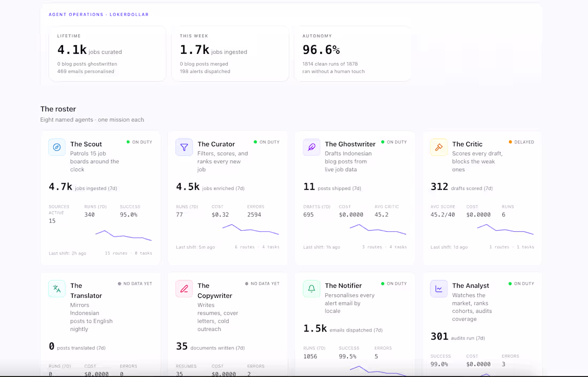Click the 11 posts shipped value
This screenshot has width=588, height=377.
coord(309,186)
